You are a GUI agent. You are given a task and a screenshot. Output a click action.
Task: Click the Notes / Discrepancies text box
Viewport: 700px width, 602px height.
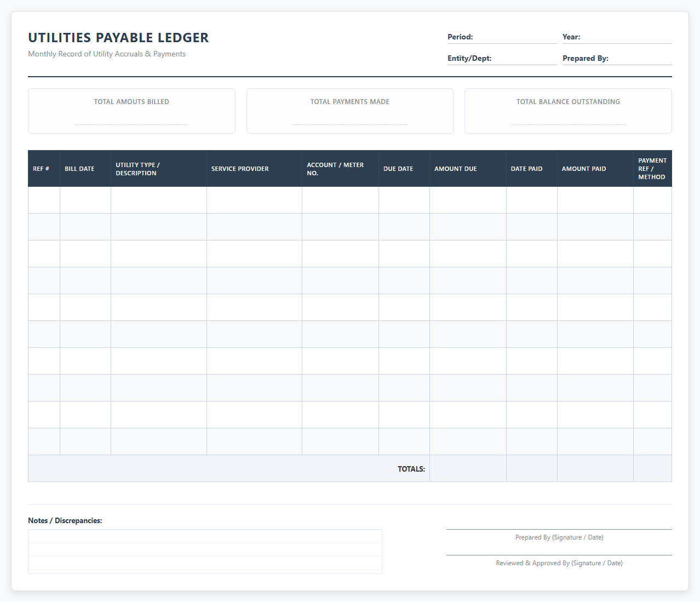(205, 552)
